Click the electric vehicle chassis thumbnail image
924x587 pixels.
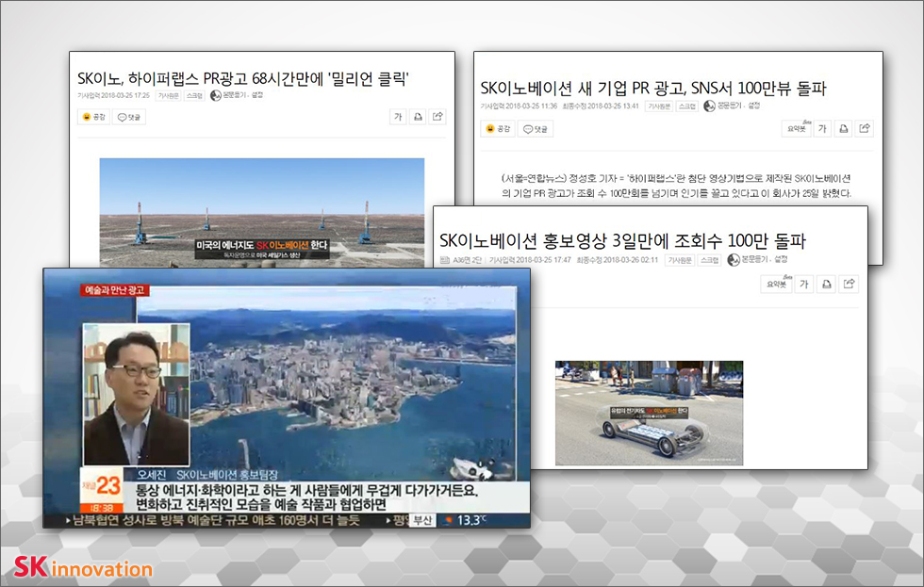tap(649, 413)
